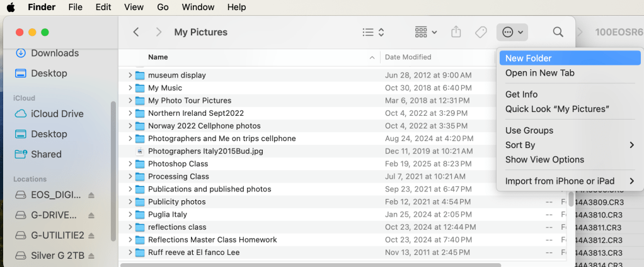Expand the museum display folder

pos(130,76)
